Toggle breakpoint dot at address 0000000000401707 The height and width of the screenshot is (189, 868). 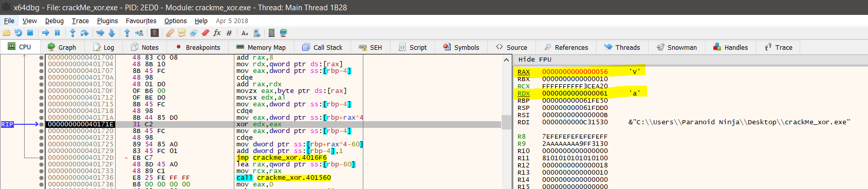pyautogui.click(x=41, y=71)
